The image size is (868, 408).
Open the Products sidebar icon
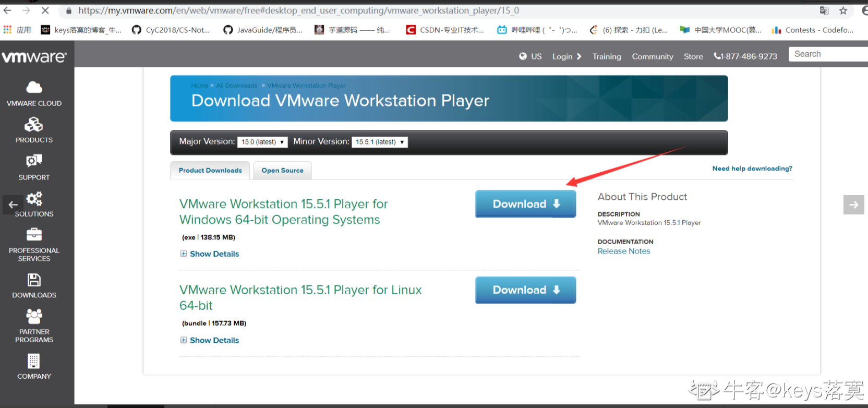pos(34,124)
